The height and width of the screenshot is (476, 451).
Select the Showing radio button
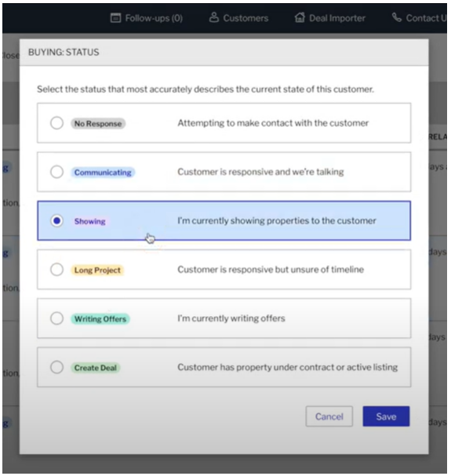point(56,220)
